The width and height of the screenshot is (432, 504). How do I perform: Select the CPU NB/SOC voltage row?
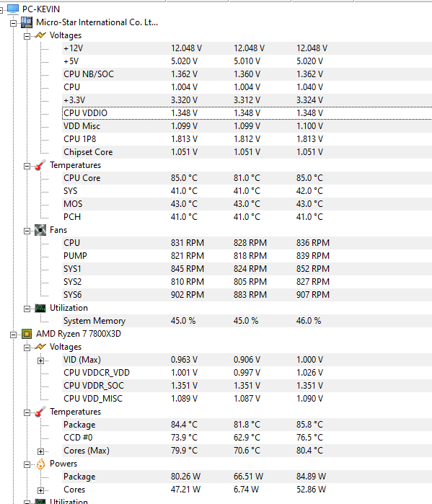click(x=247, y=74)
